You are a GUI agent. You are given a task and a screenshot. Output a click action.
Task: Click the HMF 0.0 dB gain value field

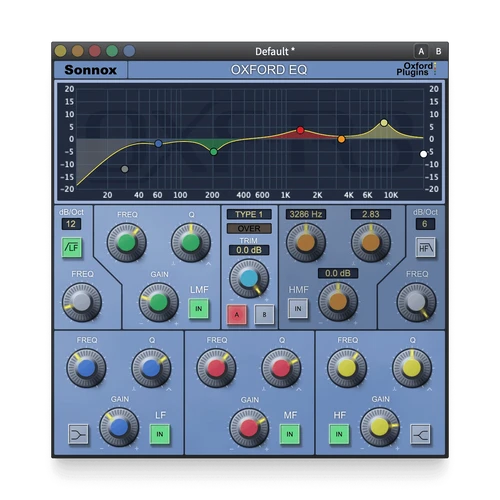(338, 273)
